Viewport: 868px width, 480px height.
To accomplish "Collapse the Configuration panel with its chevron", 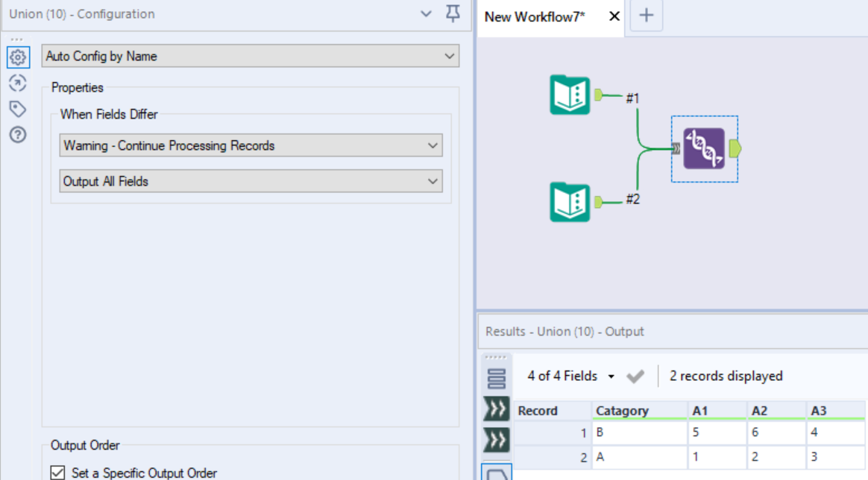I will pos(426,13).
